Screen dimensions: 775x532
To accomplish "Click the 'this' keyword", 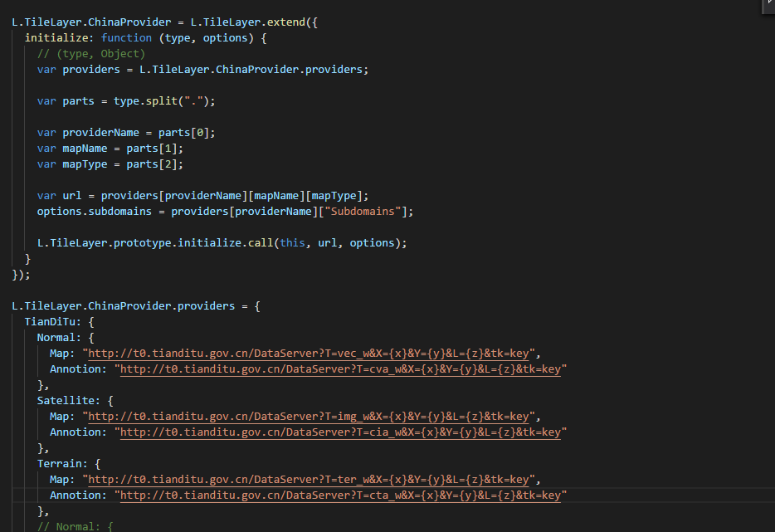I will pos(293,243).
